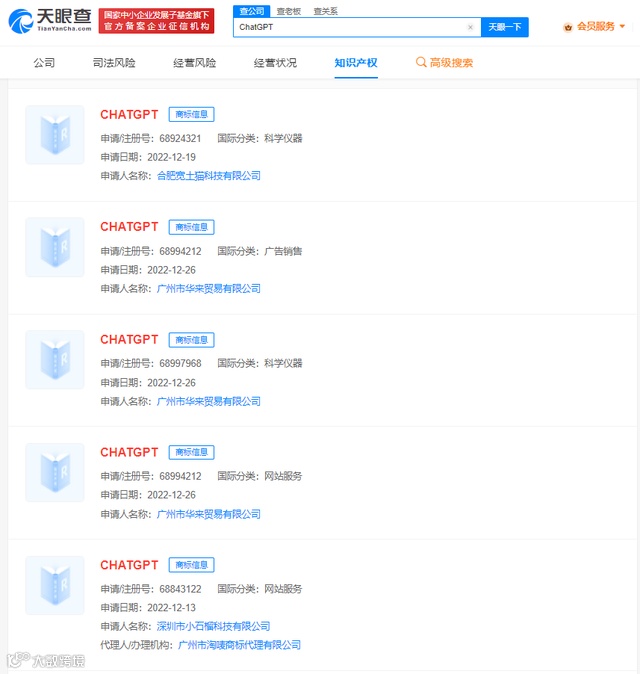Open agent 广州市淘唛商标代理有限公司
The height and width of the screenshot is (674, 640).
[x=239, y=645]
